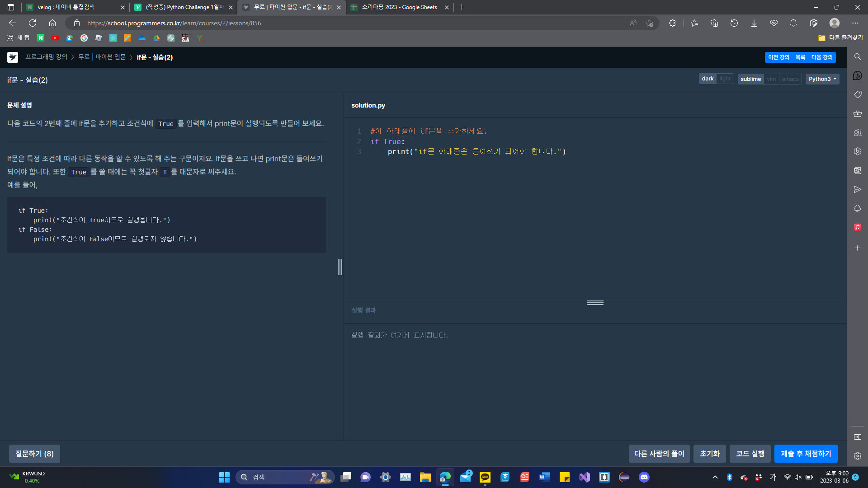The height and width of the screenshot is (488, 868).
Task: Open Edge sidebar settings gear
Action: coord(857,456)
